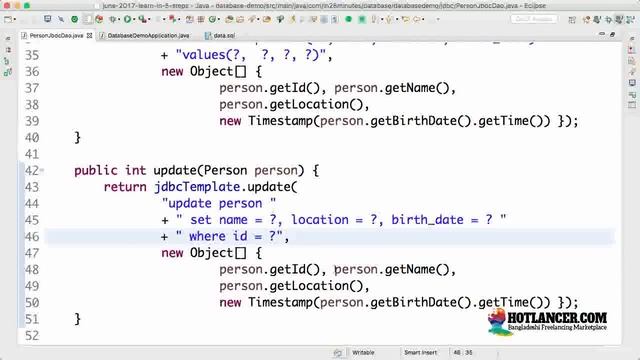Open the Debug configurations dropdown arrow
Image resolution: width=640 pixels, height=360 pixels.
(x=119, y=19)
